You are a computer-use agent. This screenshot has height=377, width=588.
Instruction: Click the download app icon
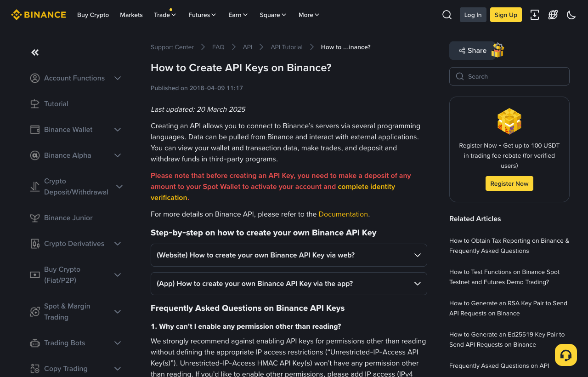click(x=535, y=15)
